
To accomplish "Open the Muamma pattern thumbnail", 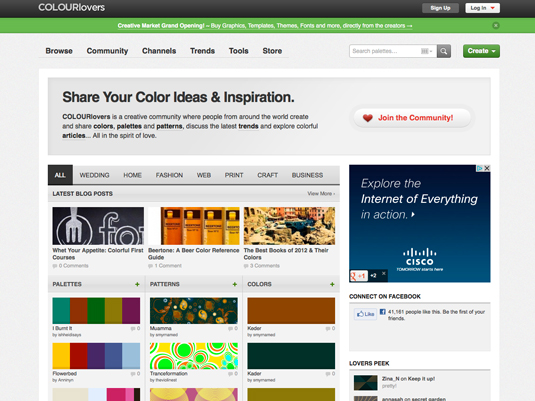I will coord(194,311).
